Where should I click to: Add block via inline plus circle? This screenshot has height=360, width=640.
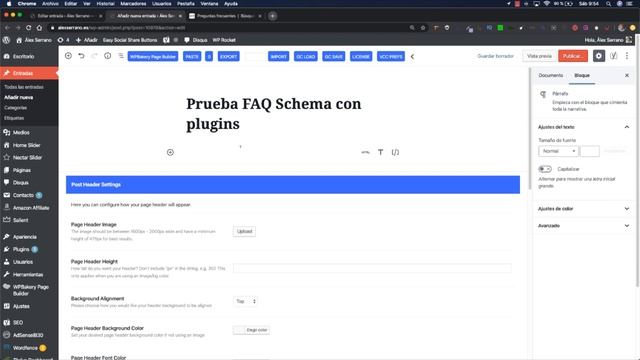click(x=170, y=152)
